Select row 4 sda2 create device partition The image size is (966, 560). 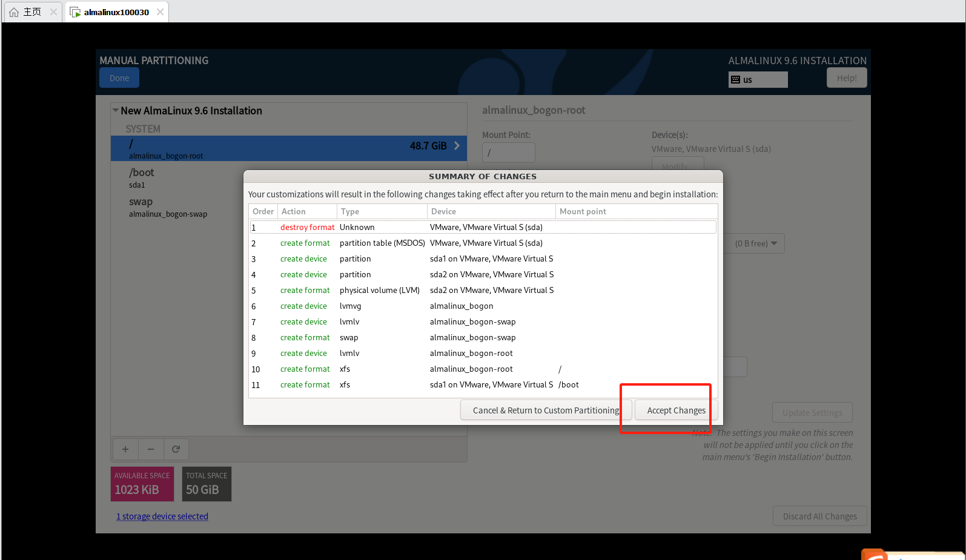pos(483,274)
